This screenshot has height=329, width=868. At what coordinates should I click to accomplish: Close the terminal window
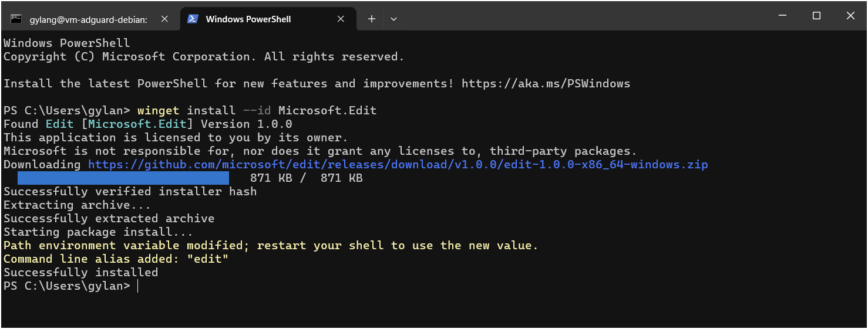[850, 16]
